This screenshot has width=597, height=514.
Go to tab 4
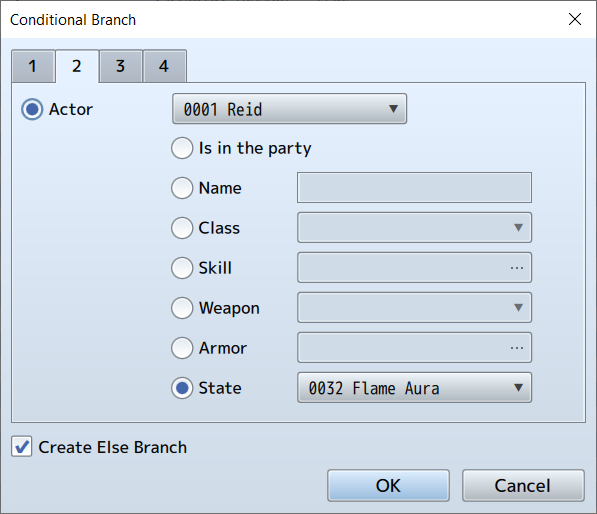tap(164, 66)
